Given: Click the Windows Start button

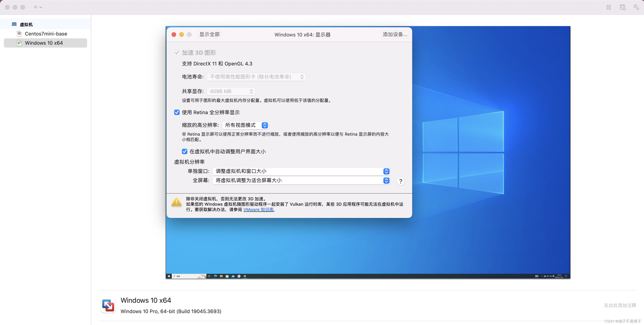Looking at the screenshot, I should [x=169, y=276].
